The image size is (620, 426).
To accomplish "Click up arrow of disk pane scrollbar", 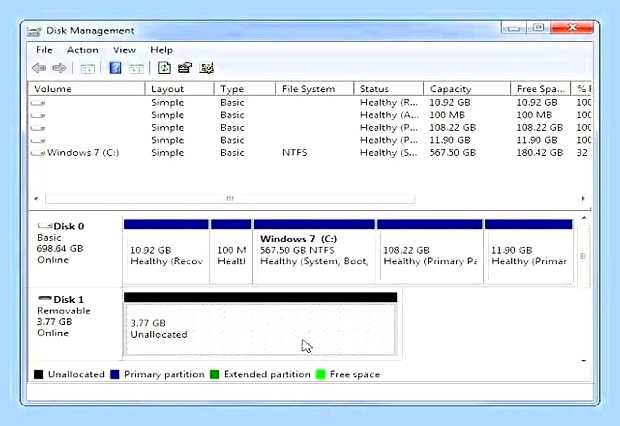I will (x=584, y=218).
